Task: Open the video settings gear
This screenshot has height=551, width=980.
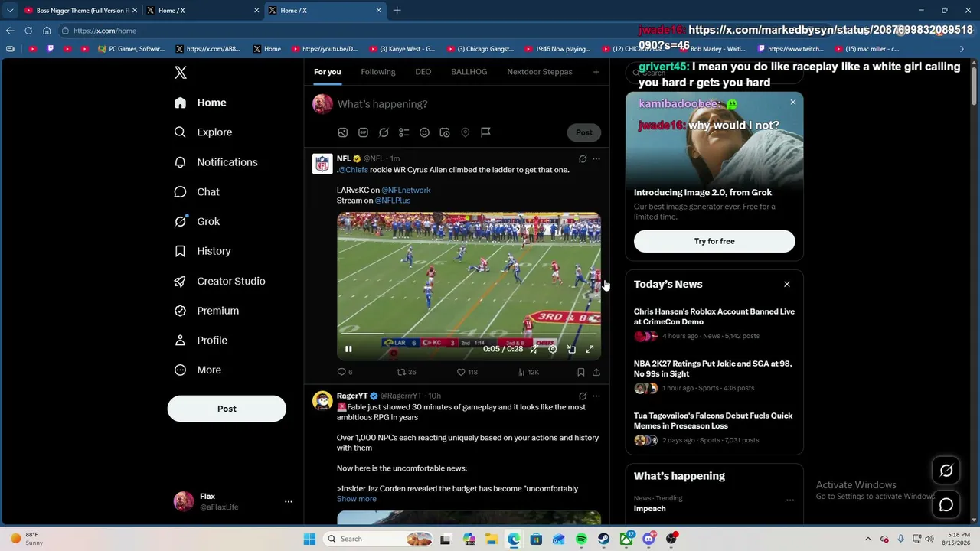Action: click(553, 349)
